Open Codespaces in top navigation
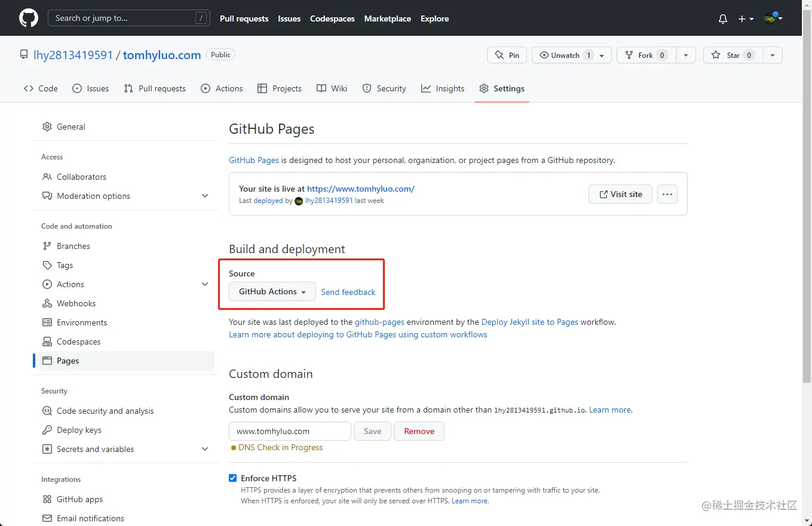Image resolution: width=812 pixels, height=526 pixels. coord(332,19)
